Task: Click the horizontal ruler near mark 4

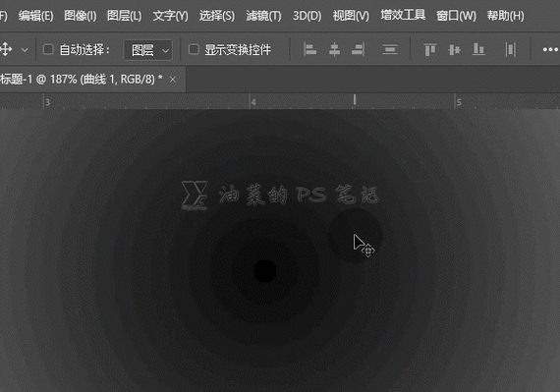Action: (252, 102)
